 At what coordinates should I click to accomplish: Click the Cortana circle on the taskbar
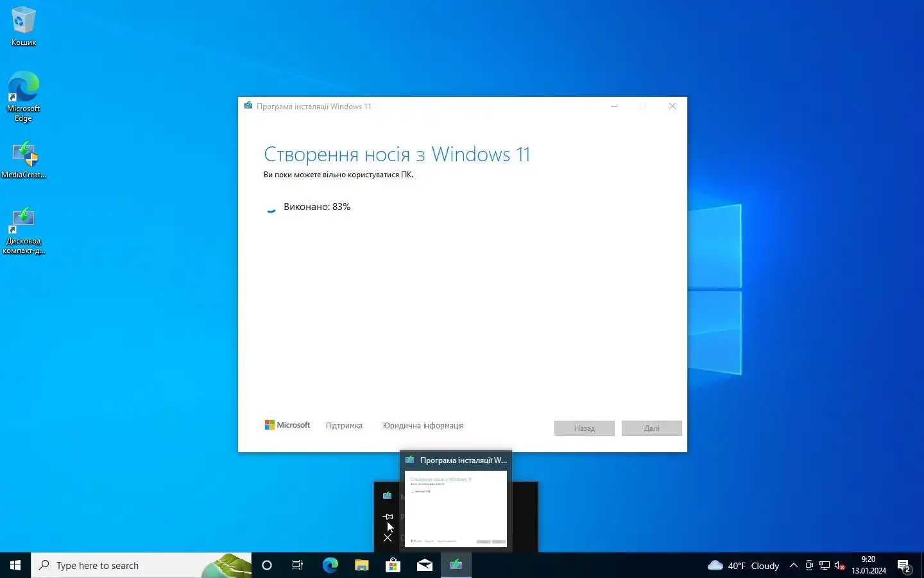click(267, 565)
